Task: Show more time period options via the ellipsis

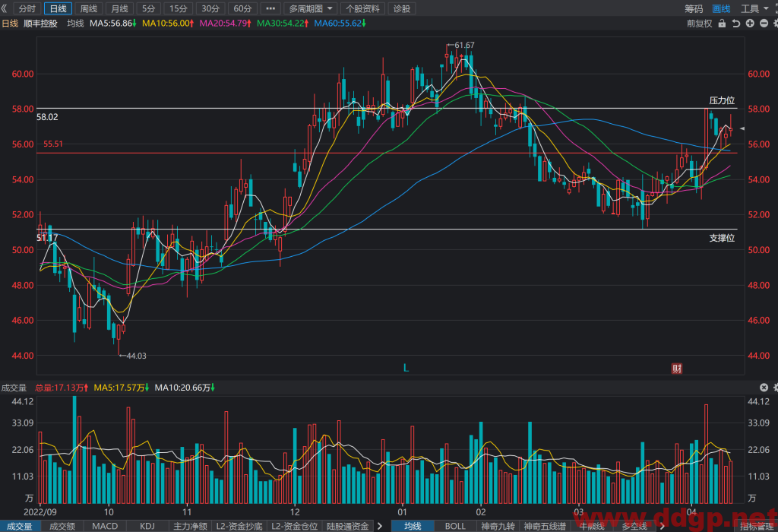Action: coord(270,8)
